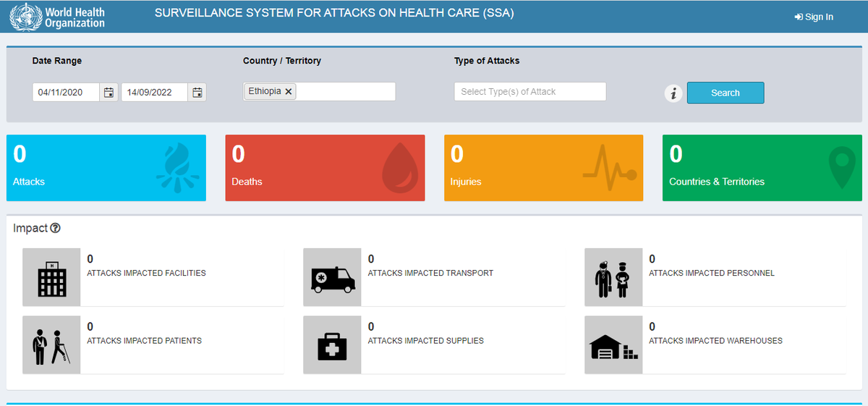The width and height of the screenshot is (868, 406).
Task: Remove the Ethiopia country tag
Action: (289, 91)
